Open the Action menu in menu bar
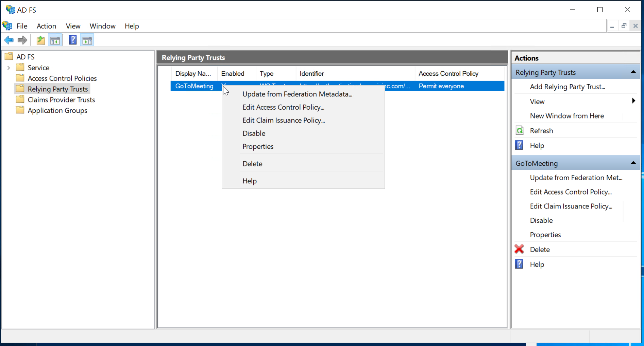The height and width of the screenshot is (346, 644). [x=46, y=26]
